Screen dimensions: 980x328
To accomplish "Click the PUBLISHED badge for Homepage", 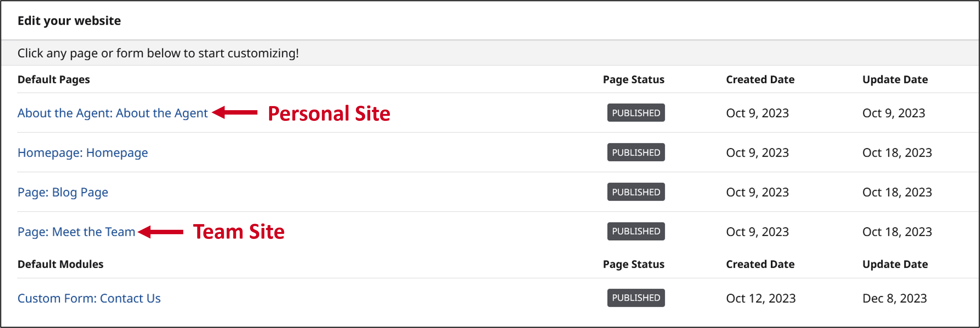I will [635, 152].
